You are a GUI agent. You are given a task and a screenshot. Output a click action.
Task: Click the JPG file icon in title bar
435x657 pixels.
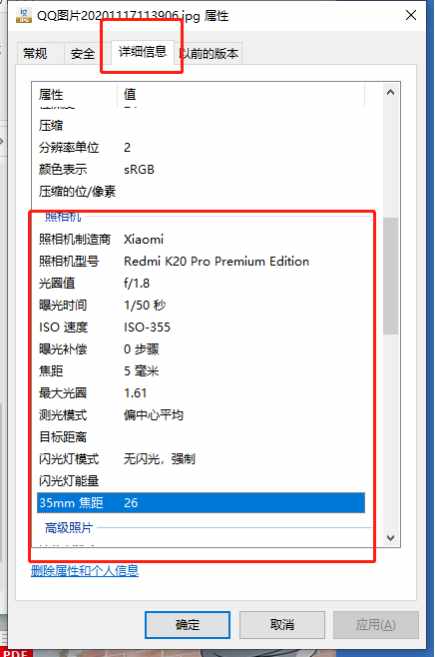(23, 16)
